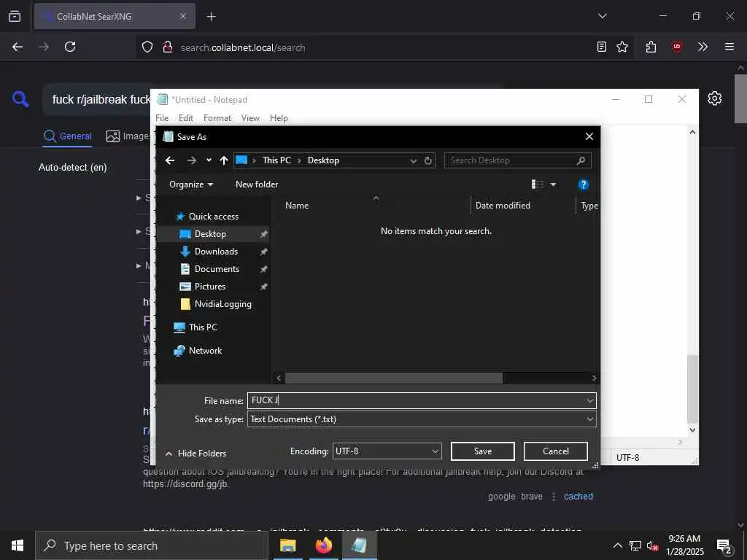Open a new Firefox tab
This screenshot has width=747, height=560.
coord(211,17)
